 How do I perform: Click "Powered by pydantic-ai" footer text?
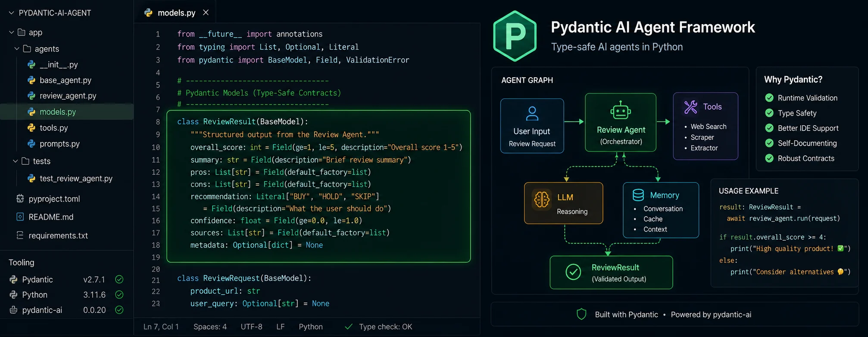point(711,315)
